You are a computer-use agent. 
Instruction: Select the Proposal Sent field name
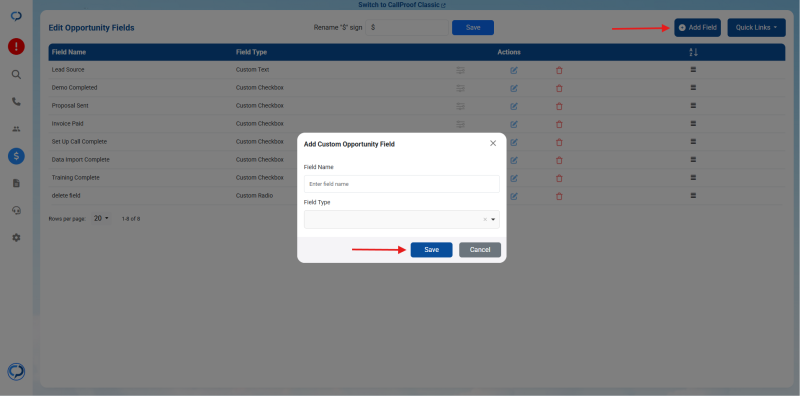[x=71, y=106]
